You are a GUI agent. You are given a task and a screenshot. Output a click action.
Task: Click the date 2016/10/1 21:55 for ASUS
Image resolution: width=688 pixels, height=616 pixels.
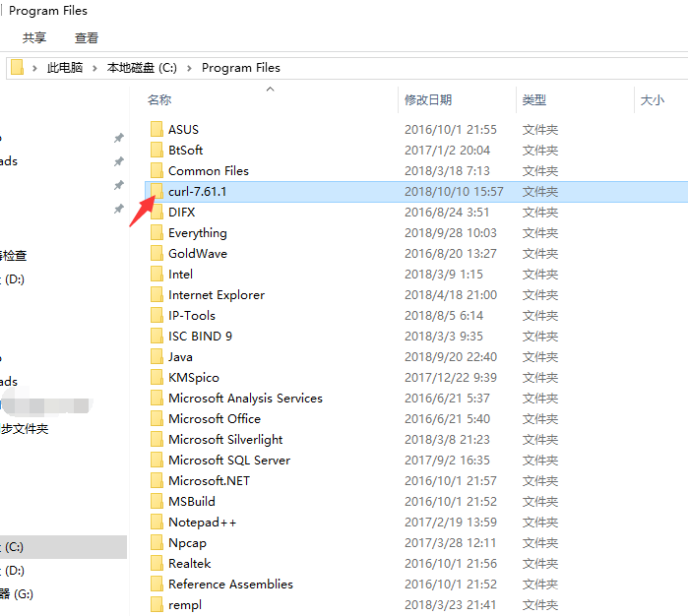[450, 130]
